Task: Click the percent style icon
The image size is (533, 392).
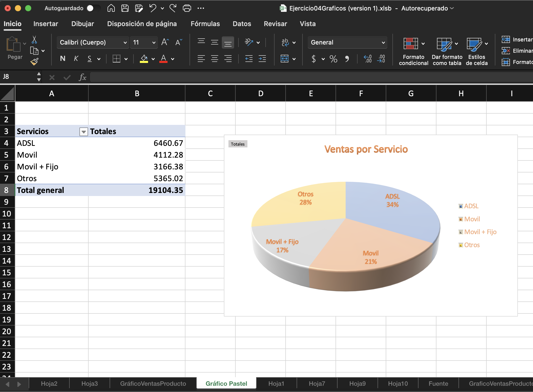Action: coord(333,59)
